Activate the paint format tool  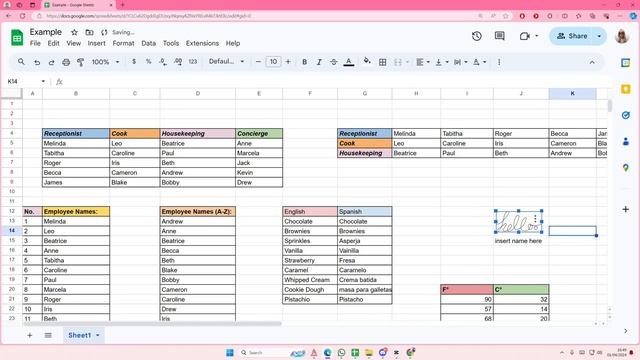(x=80, y=62)
